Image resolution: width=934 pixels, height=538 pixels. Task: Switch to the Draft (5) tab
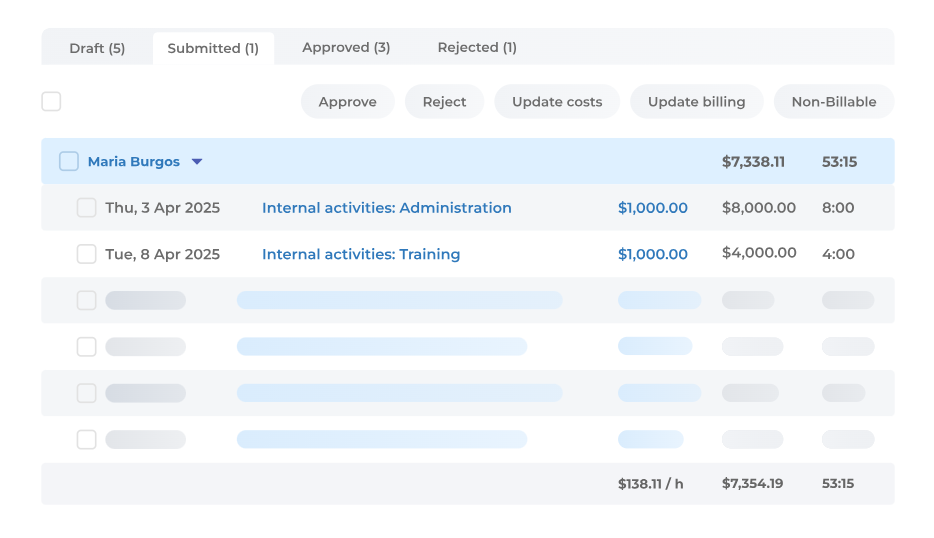click(x=97, y=48)
